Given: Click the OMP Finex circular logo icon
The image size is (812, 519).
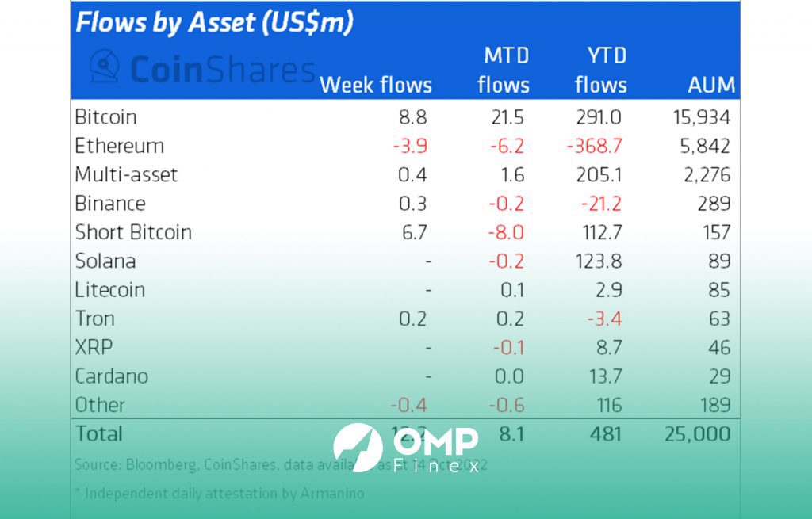Looking at the screenshot, I should [358, 448].
